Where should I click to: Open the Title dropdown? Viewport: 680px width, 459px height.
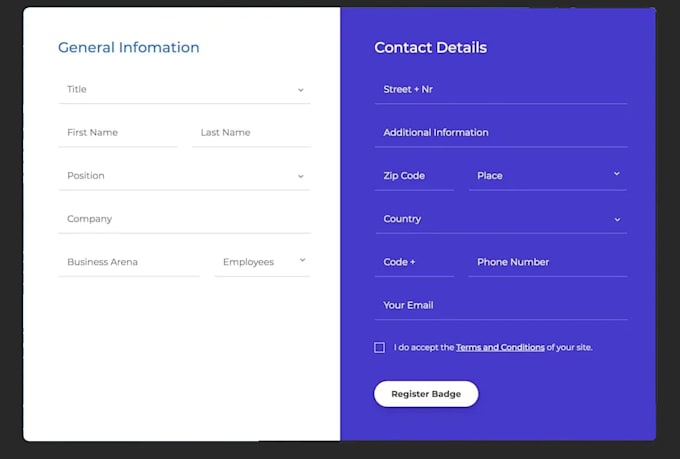[x=184, y=89]
